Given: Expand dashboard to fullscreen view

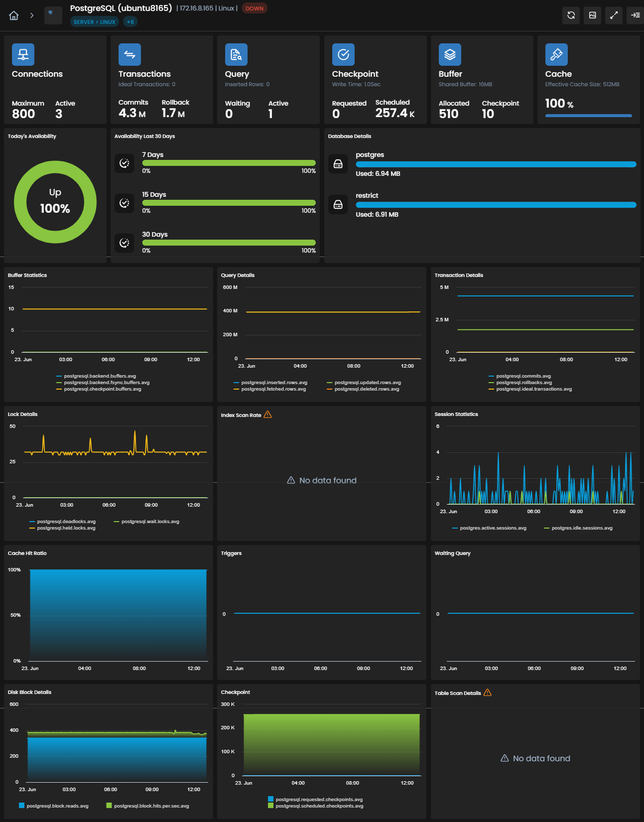Looking at the screenshot, I should (614, 15).
